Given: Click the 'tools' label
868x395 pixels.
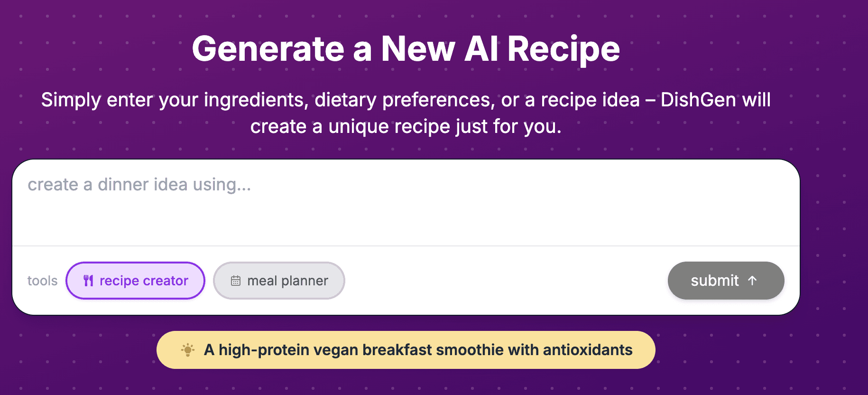Looking at the screenshot, I should tap(42, 281).
